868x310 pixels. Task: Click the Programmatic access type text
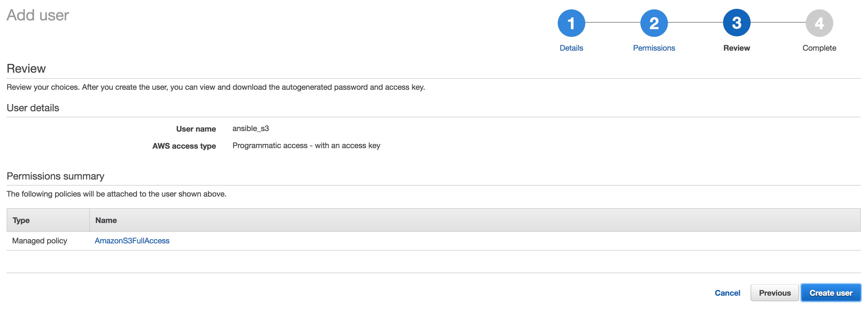[x=306, y=146]
